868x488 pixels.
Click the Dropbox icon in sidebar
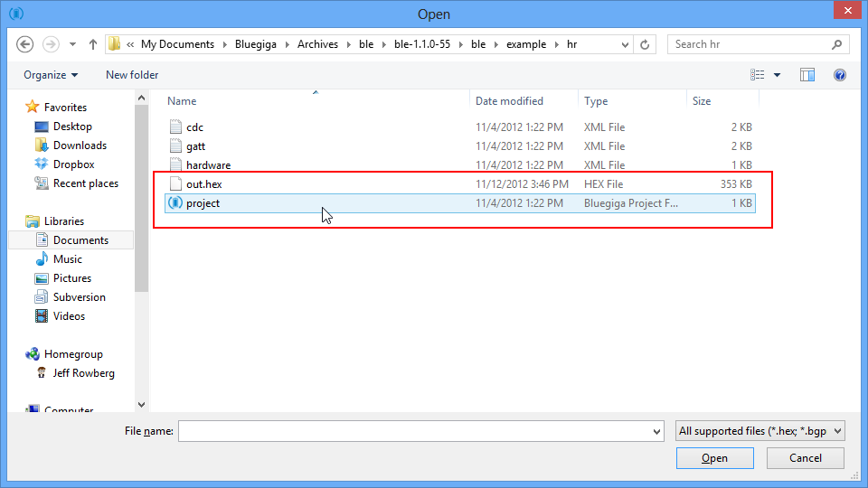(42, 164)
